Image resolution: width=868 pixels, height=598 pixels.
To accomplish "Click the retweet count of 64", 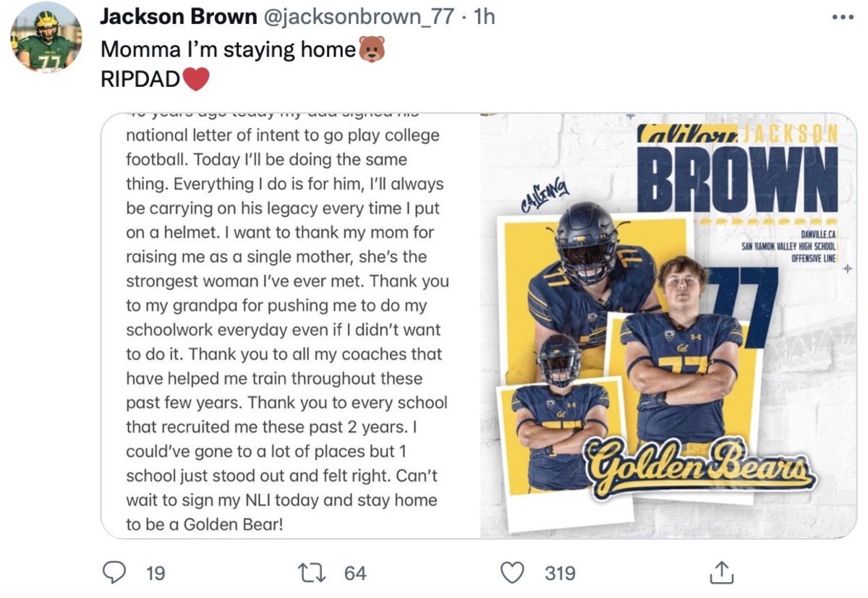I will pyautogui.click(x=355, y=573).
